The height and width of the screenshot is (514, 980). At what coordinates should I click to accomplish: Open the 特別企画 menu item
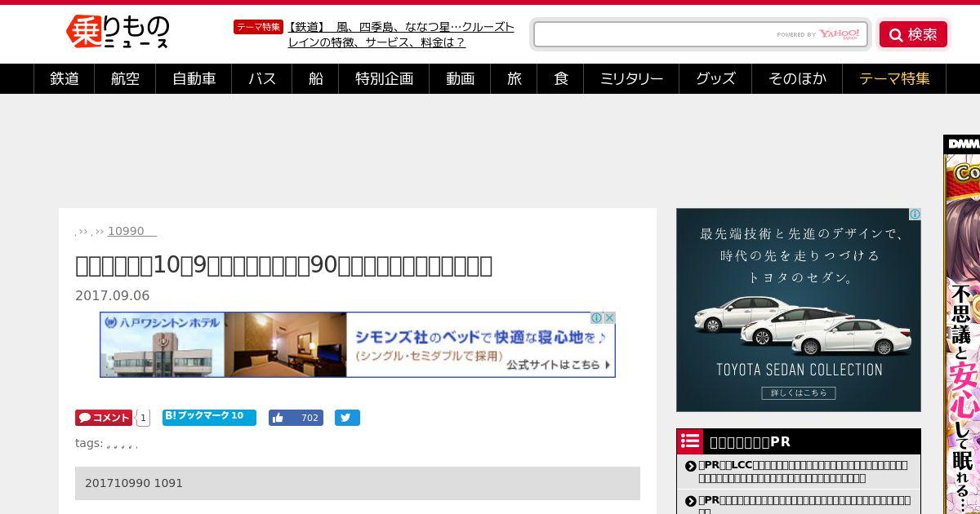click(x=384, y=79)
